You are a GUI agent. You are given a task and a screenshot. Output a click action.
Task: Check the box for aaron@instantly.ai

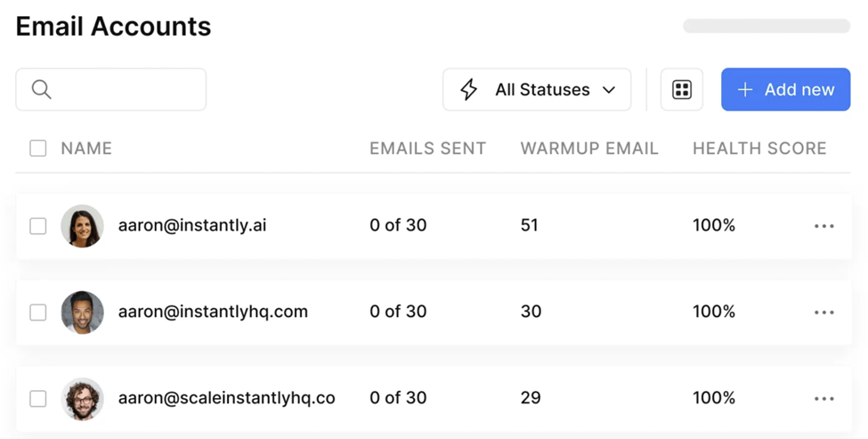(x=38, y=226)
